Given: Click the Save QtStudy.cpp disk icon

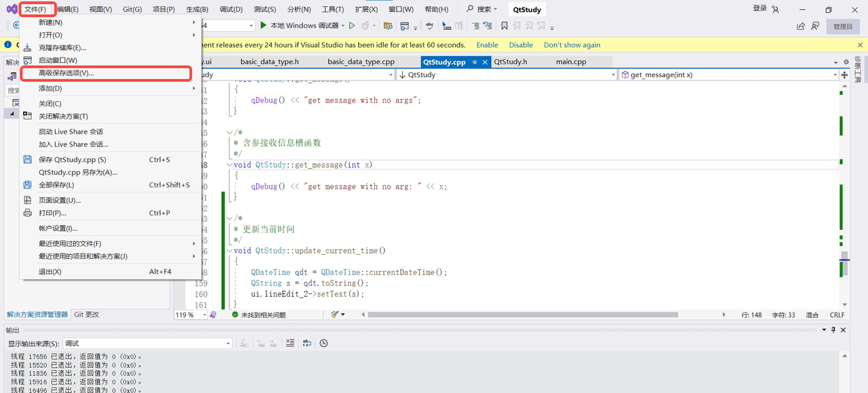Looking at the screenshot, I should coord(28,160).
